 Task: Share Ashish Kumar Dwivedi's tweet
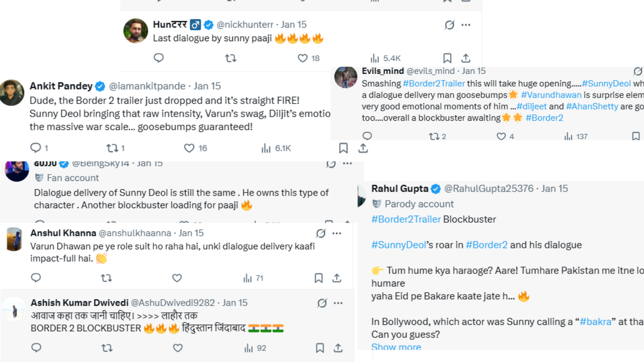click(x=338, y=348)
